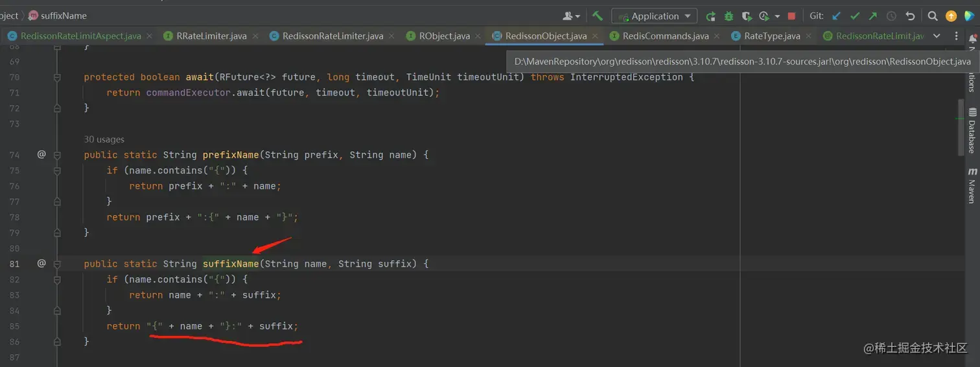Close the RRateLimiter.java tab
The image size is (980, 367).
(x=254, y=36)
